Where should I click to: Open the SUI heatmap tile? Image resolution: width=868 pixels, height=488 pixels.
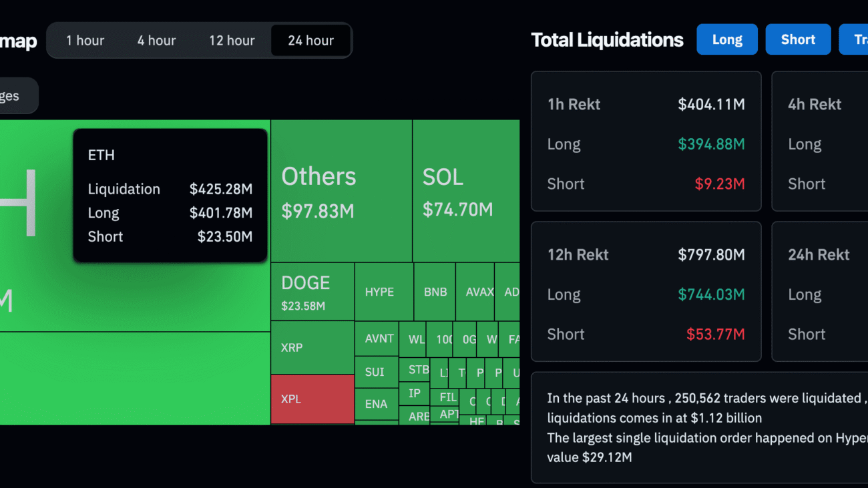pyautogui.click(x=376, y=372)
